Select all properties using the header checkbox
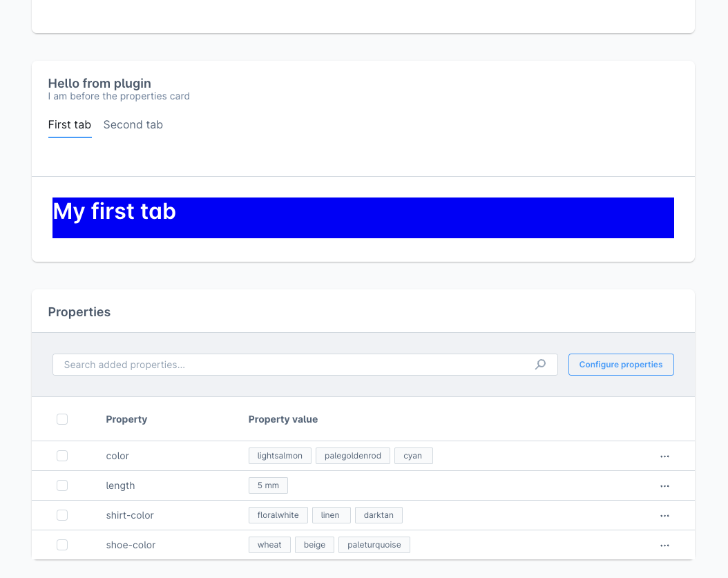This screenshot has height=578, width=728. [x=62, y=419]
